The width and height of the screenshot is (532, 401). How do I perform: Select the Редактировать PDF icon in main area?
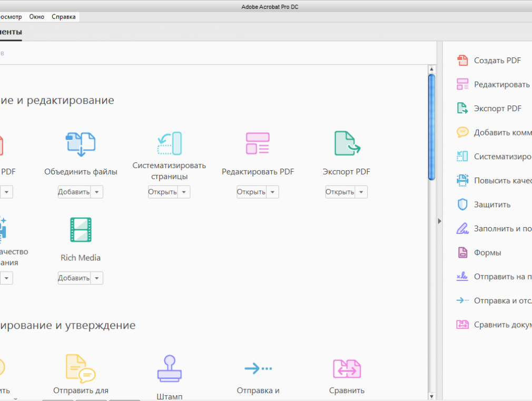pos(258,143)
